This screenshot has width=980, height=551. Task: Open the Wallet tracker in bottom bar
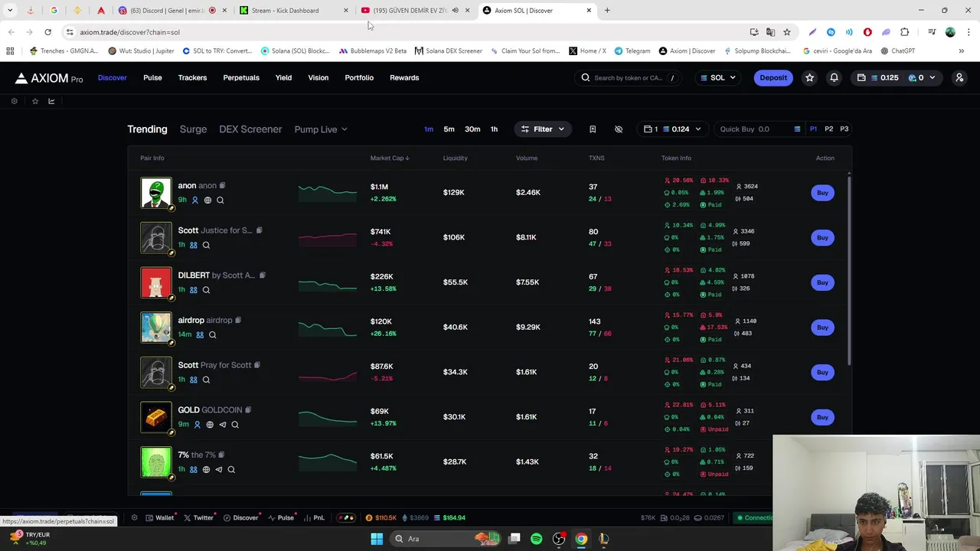click(161, 518)
